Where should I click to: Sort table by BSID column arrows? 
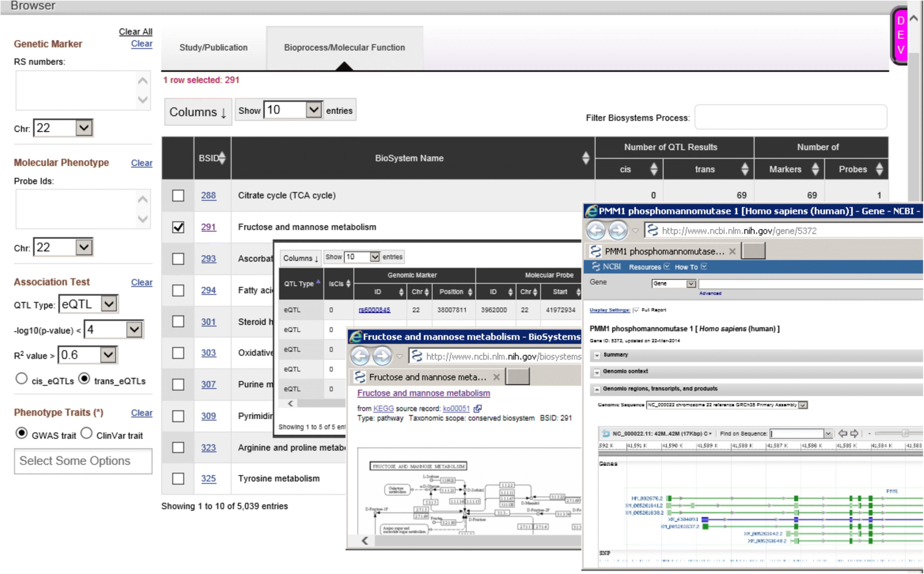222,158
